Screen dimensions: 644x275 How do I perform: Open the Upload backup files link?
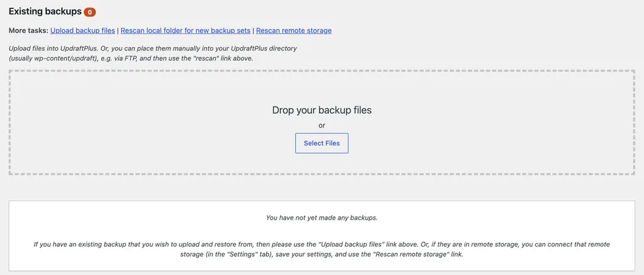click(x=82, y=30)
